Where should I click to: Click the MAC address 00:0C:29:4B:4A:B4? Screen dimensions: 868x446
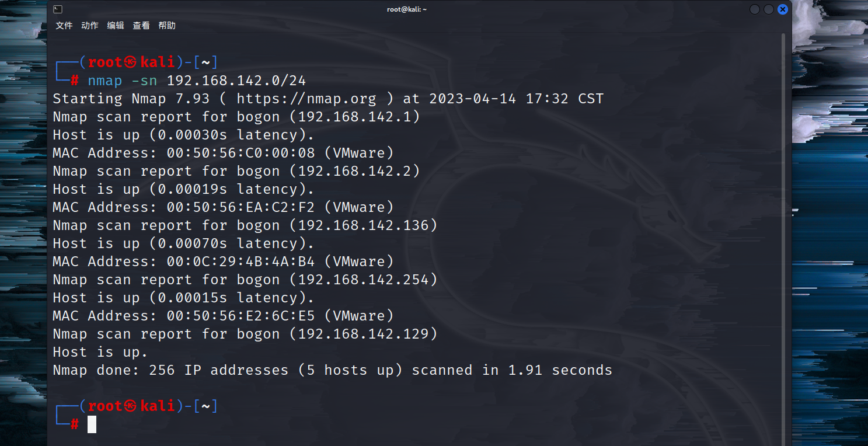240,262
